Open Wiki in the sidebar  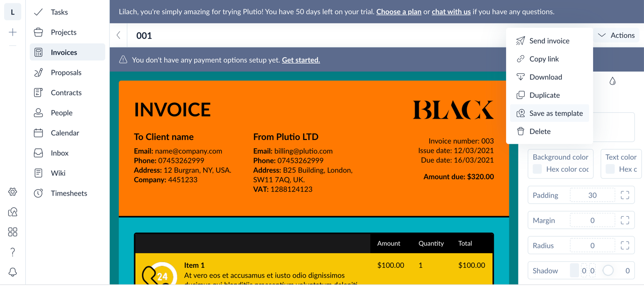click(x=67, y=173)
